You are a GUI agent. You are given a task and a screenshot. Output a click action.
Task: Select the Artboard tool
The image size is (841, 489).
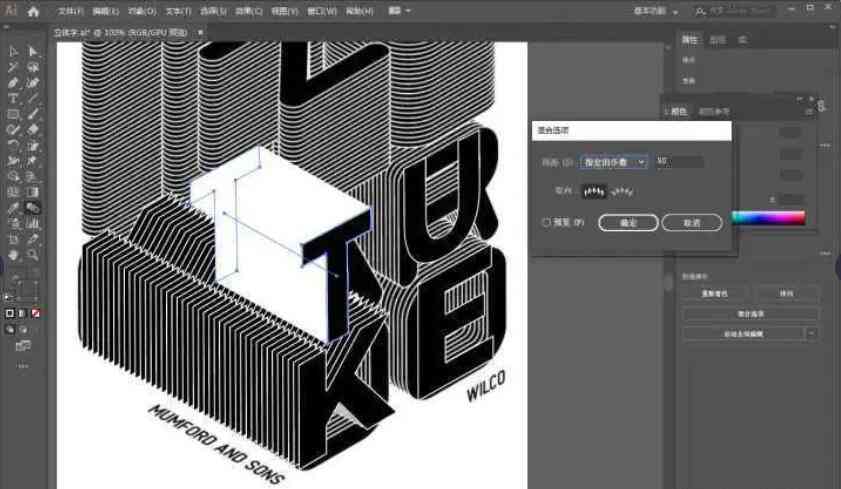13,239
